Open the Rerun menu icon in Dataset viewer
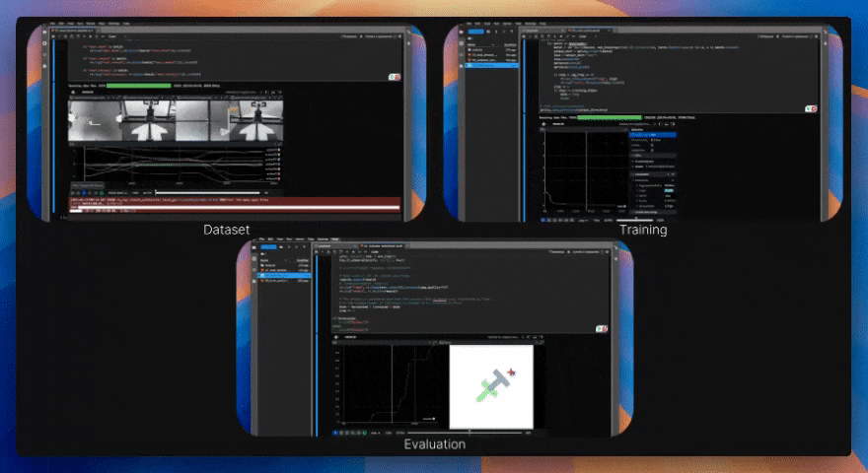Screen dimensions: 868x473 (x=73, y=92)
